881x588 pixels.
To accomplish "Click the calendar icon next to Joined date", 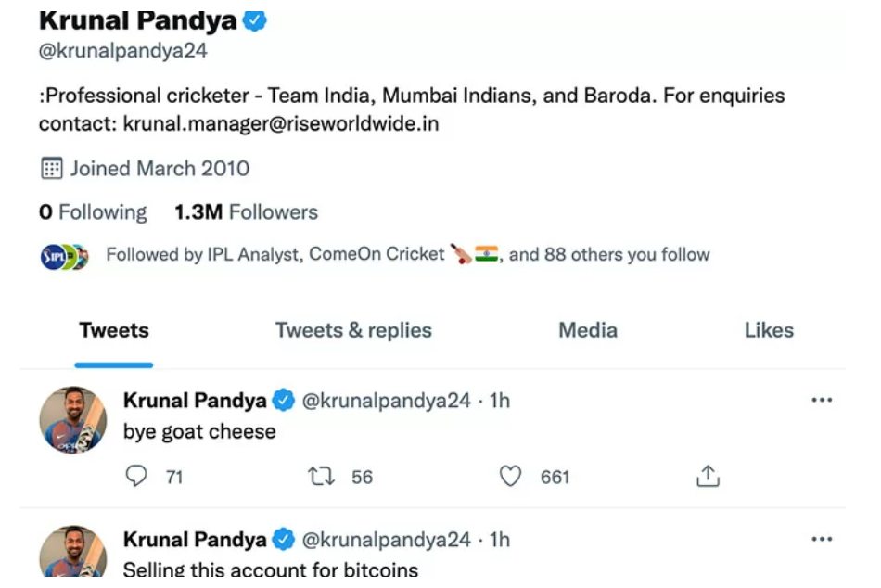I will [51, 168].
